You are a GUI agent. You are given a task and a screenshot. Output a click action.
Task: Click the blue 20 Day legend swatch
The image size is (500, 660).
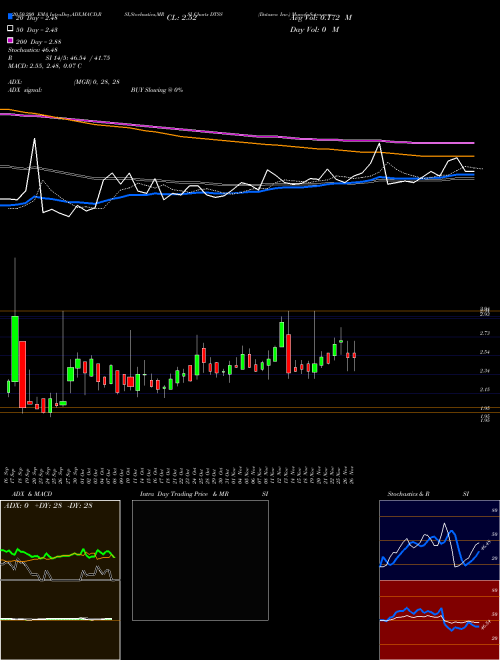pyautogui.click(x=10, y=17)
